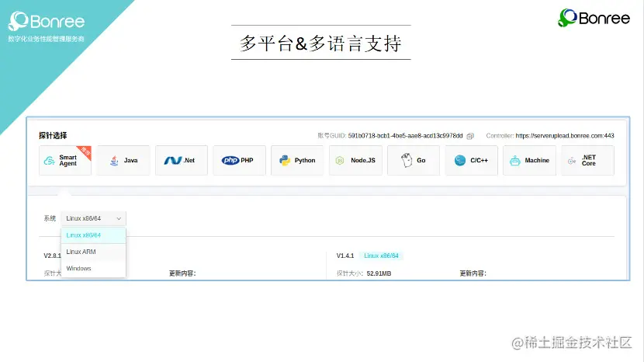Click the V1.4.1 version label
644x362 pixels.
pyautogui.click(x=345, y=256)
